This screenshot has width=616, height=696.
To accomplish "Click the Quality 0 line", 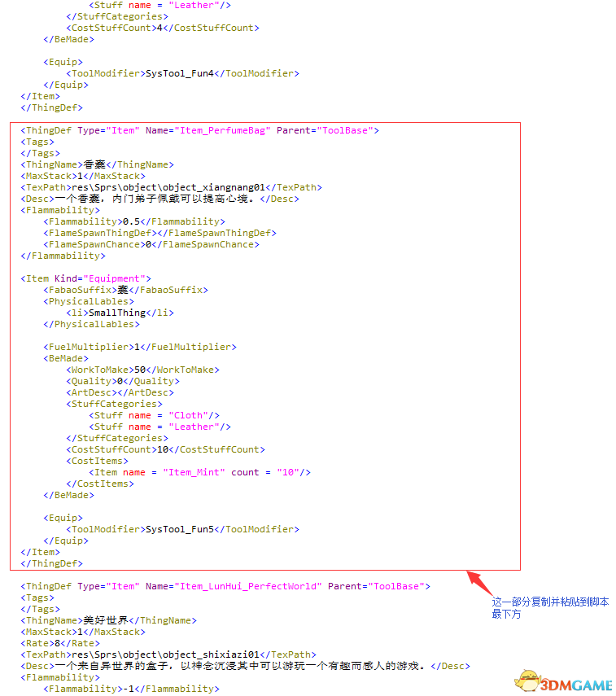I will tap(123, 381).
